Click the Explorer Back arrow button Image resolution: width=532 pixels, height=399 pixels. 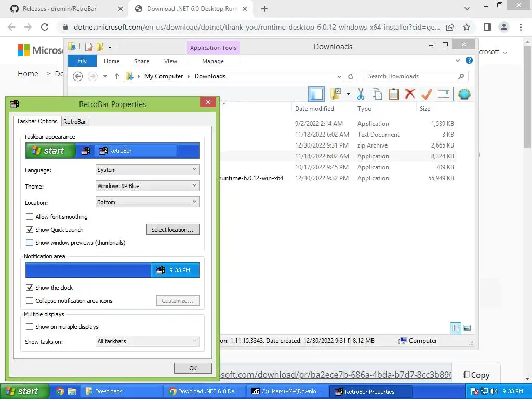78,76
